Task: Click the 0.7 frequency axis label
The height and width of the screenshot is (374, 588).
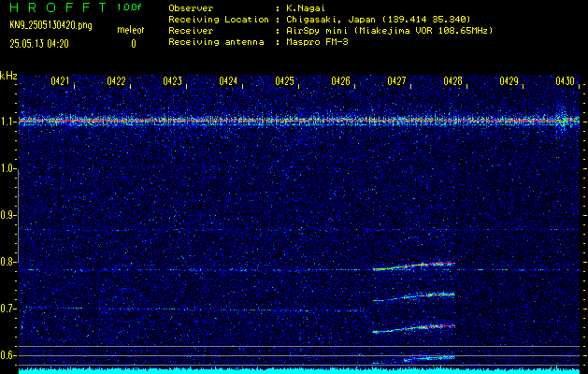Action: pos(8,309)
